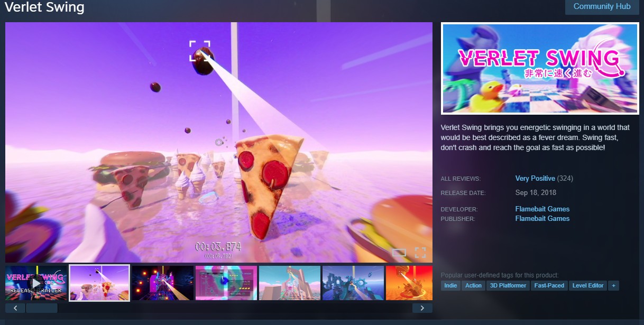
Task: Select the pizza screenshot thumbnail
Action: 99,283
